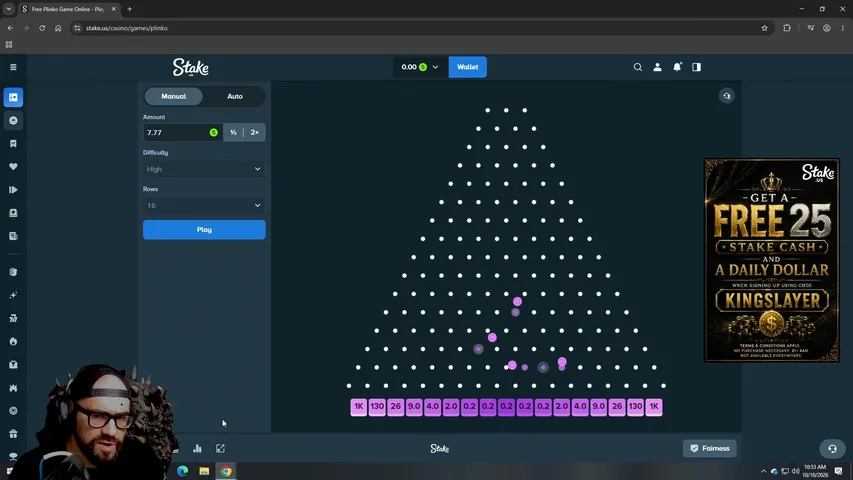Go back using browser back arrow

[x=10, y=28]
